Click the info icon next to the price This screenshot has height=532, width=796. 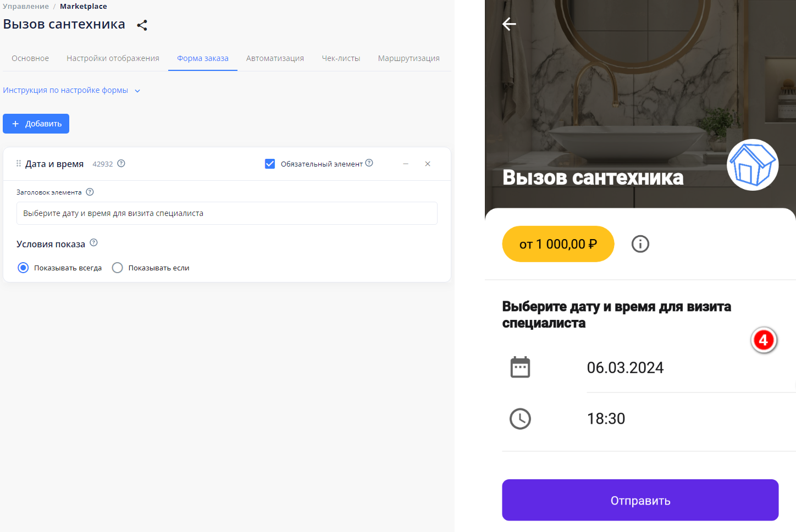pos(640,244)
